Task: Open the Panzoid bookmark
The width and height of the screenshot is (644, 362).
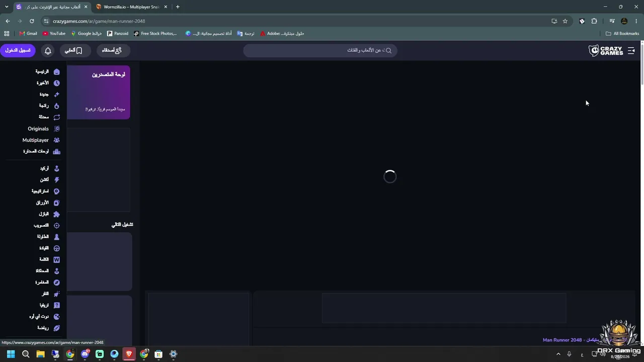Action: 118,34
